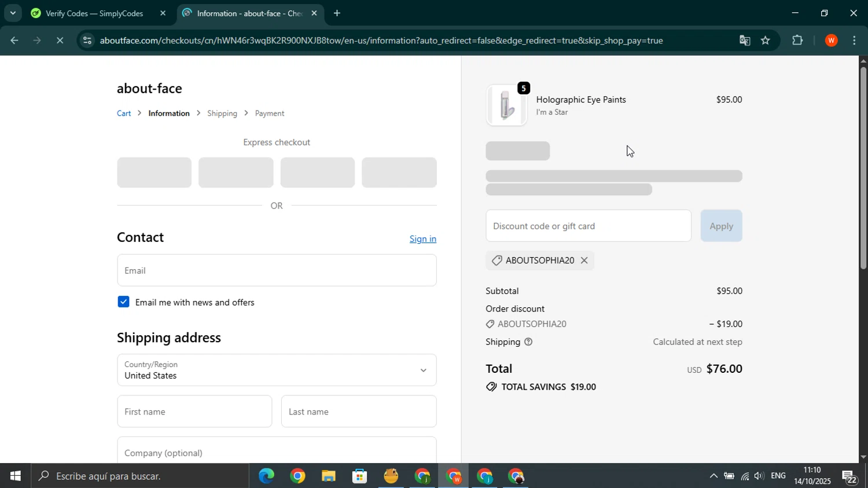Close the Verify Codes — SimplyCodes tab
The height and width of the screenshot is (488, 868).
click(x=163, y=13)
